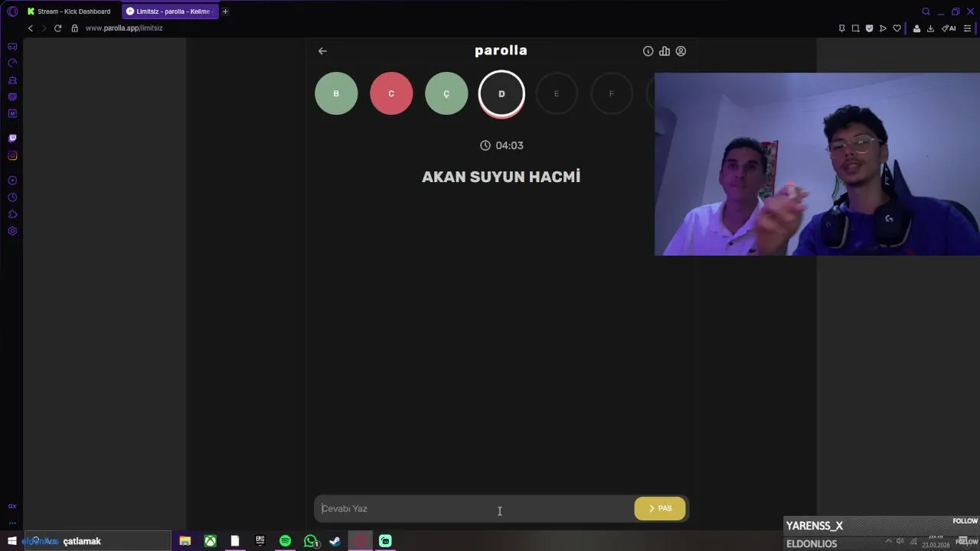The height and width of the screenshot is (551, 980).
Task: Open the downloads icon
Action: pyautogui.click(x=930, y=28)
